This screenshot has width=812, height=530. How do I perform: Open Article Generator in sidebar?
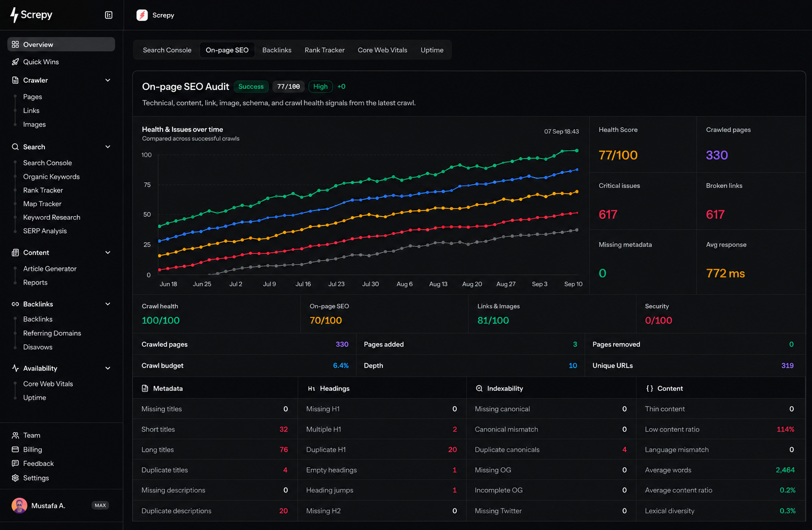point(50,268)
